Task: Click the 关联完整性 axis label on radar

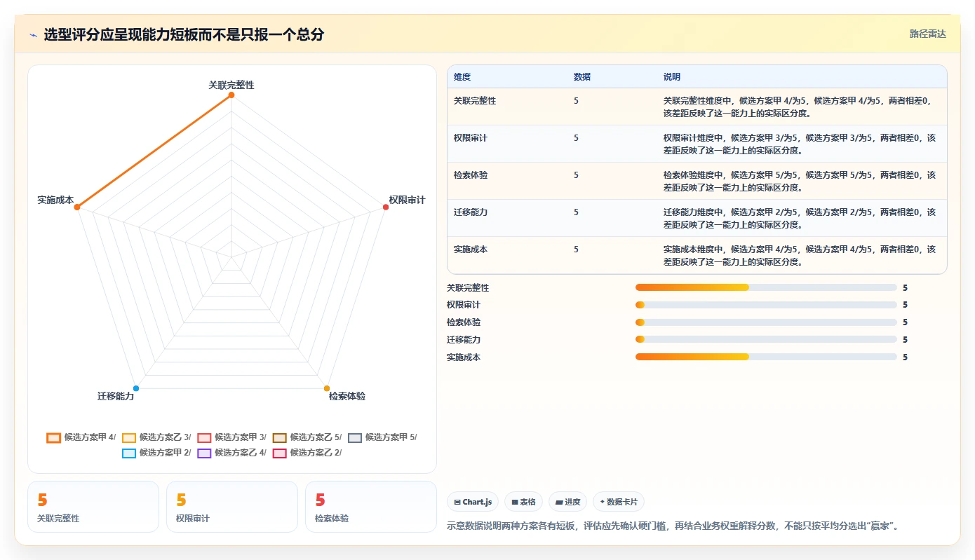Action: click(231, 85)
